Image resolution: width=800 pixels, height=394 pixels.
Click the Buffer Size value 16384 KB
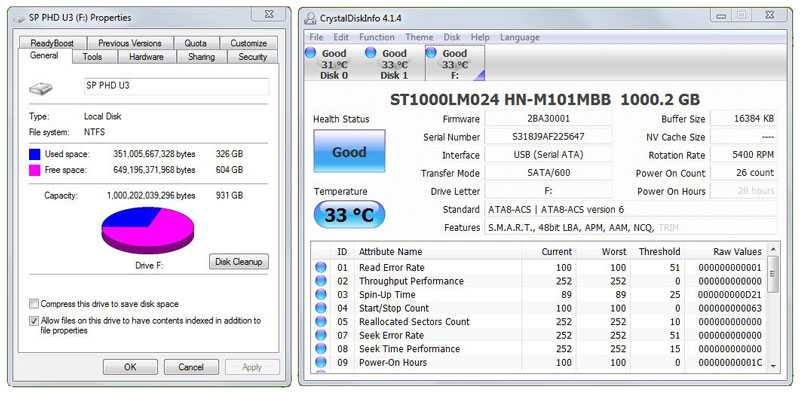point(744,119)
